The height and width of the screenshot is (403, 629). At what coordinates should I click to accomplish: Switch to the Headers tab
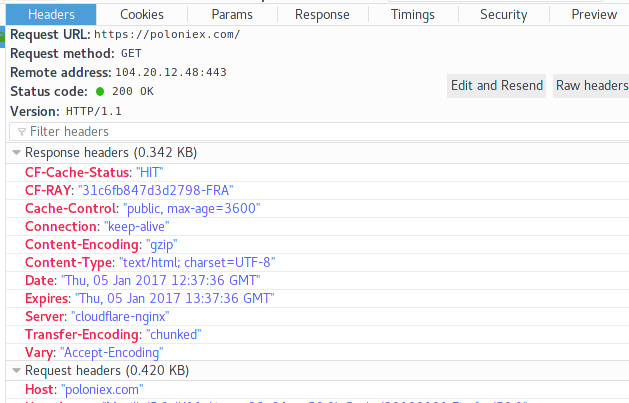[51, 14]
